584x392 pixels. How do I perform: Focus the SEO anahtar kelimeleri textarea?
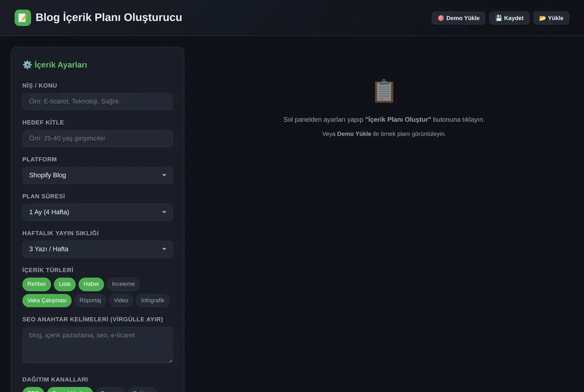coord(97,345)
